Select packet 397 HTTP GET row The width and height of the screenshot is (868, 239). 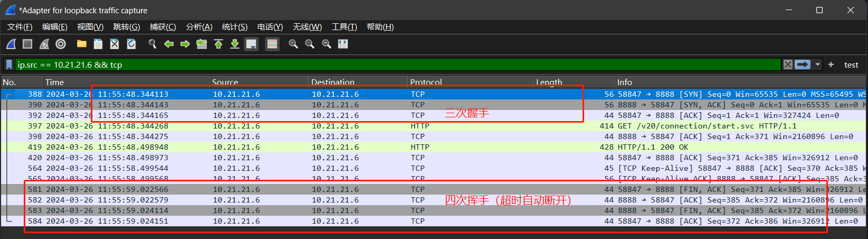[x=433, y=126]
